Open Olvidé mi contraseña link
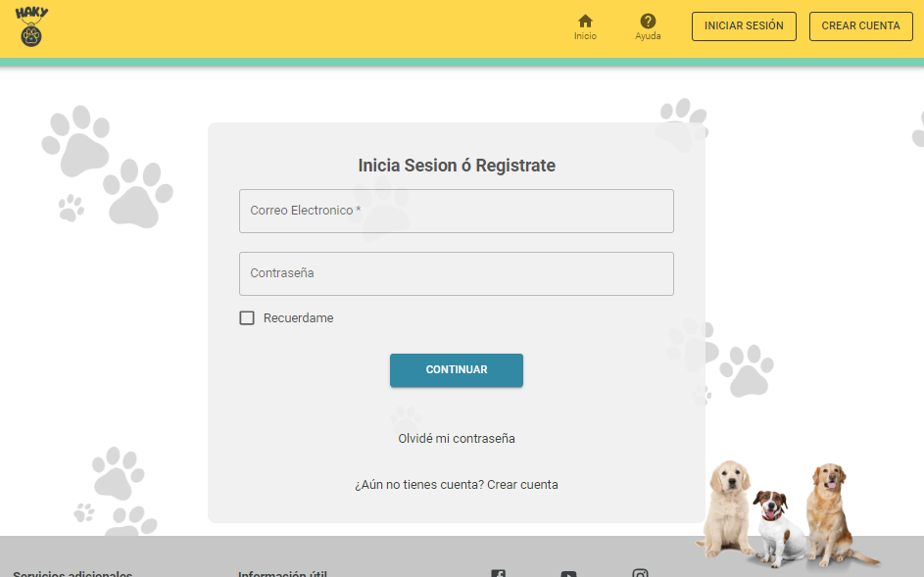 click(x=456, y=439)
